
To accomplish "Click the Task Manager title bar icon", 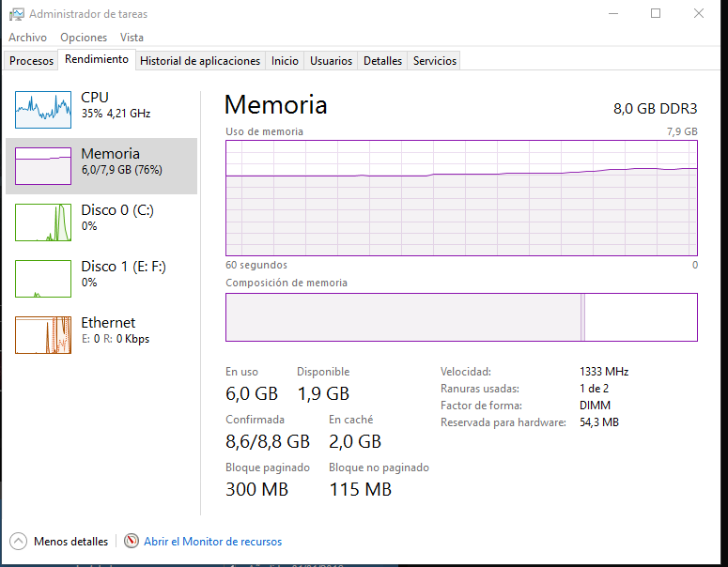I will coord(16,14).
